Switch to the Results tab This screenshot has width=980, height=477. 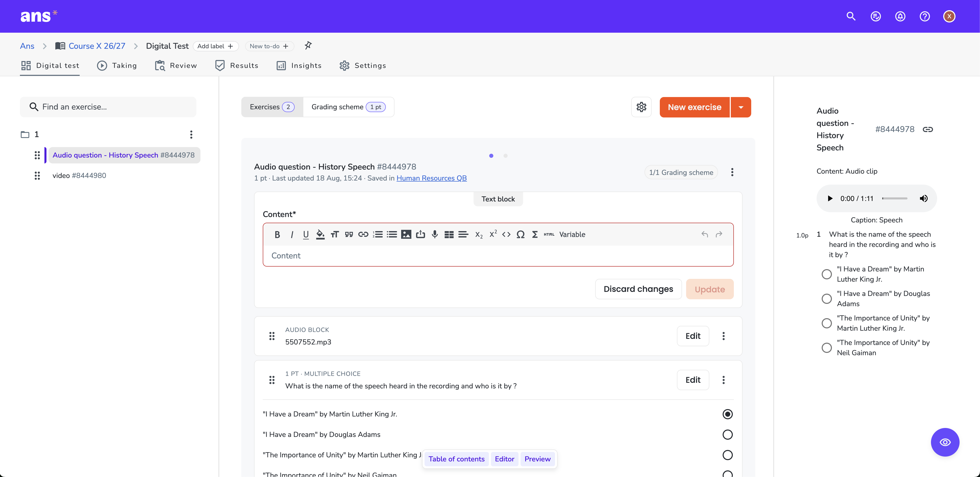pos(237,65)
